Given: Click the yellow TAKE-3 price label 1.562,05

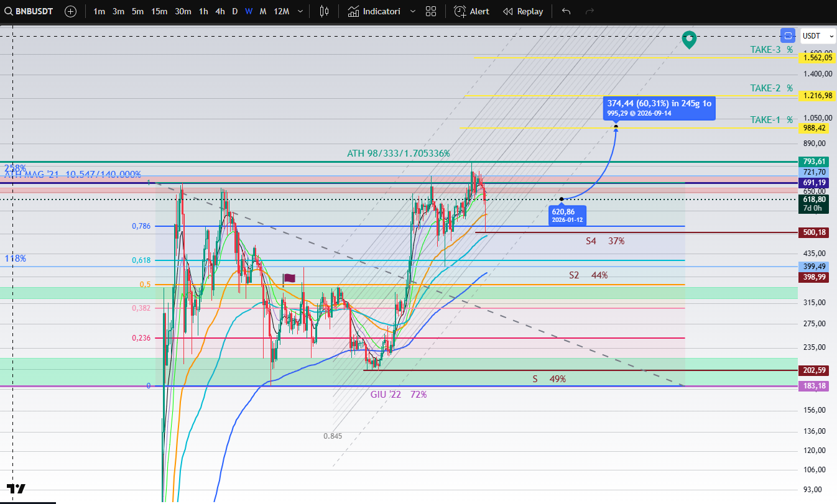Looking at the screenshot, I should (817, 57).
